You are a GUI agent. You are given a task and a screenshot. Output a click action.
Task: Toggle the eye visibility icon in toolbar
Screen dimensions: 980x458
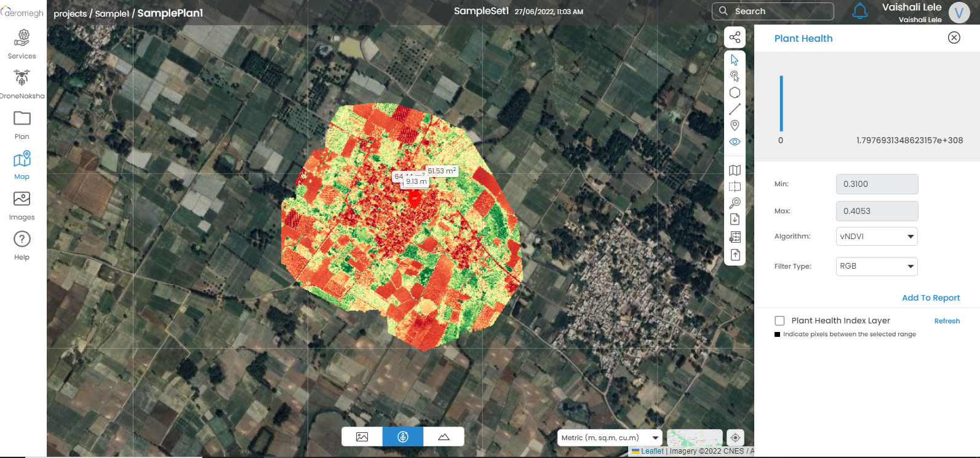pos(735,142)
